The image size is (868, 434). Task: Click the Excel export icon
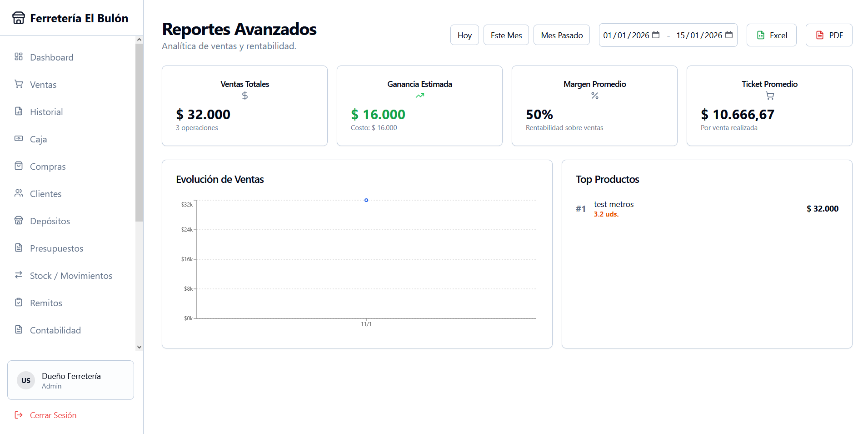[761, 35]
